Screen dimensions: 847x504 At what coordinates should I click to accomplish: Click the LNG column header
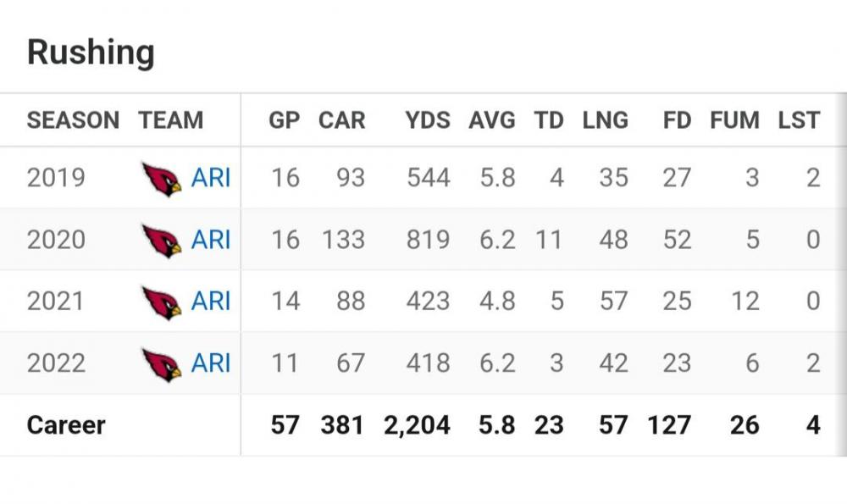point(606,120)
